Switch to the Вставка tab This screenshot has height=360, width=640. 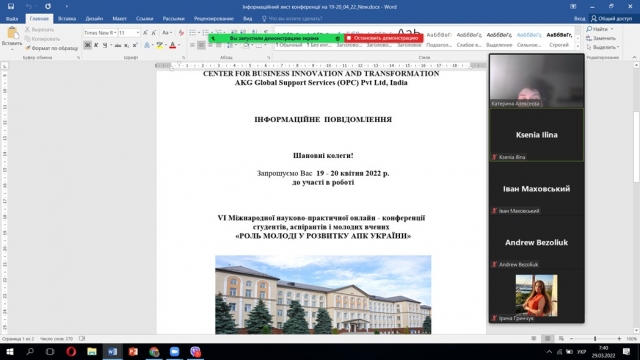(67, 18)
